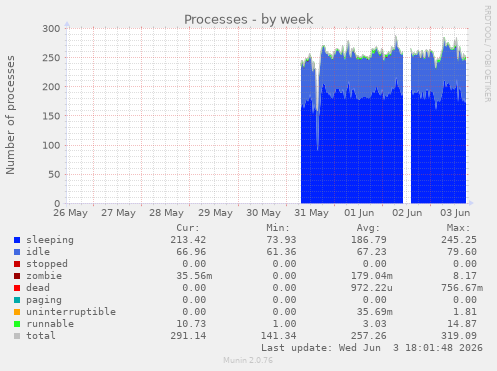Click the '03 Jun' x-axis label

(x=455, y=213)
